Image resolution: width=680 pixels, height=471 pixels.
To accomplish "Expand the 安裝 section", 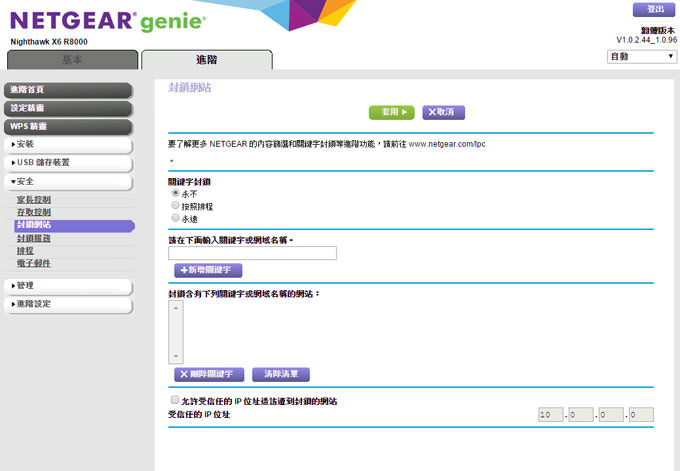I will click(68, 144).
